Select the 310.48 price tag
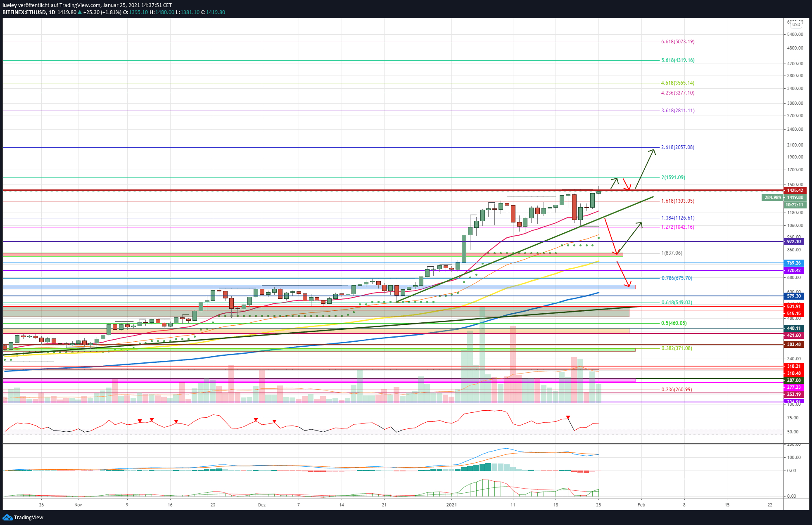812x525 pixels. [x=794, y=374]
